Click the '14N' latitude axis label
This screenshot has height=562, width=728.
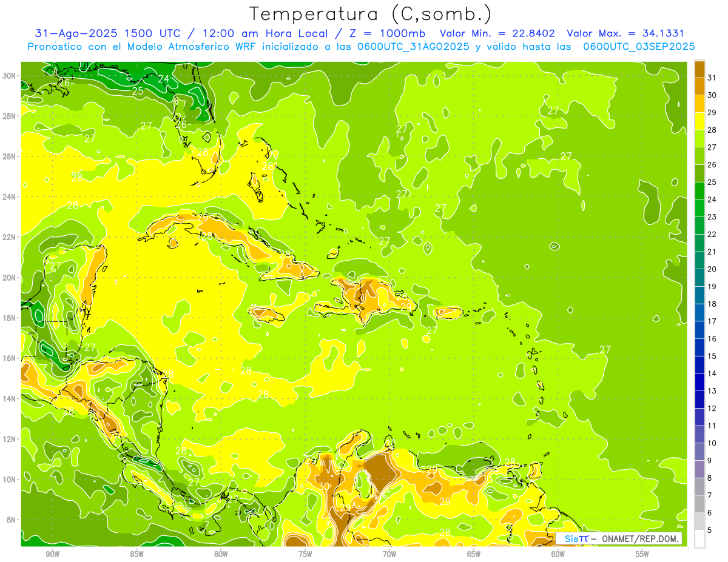(10, 398)
